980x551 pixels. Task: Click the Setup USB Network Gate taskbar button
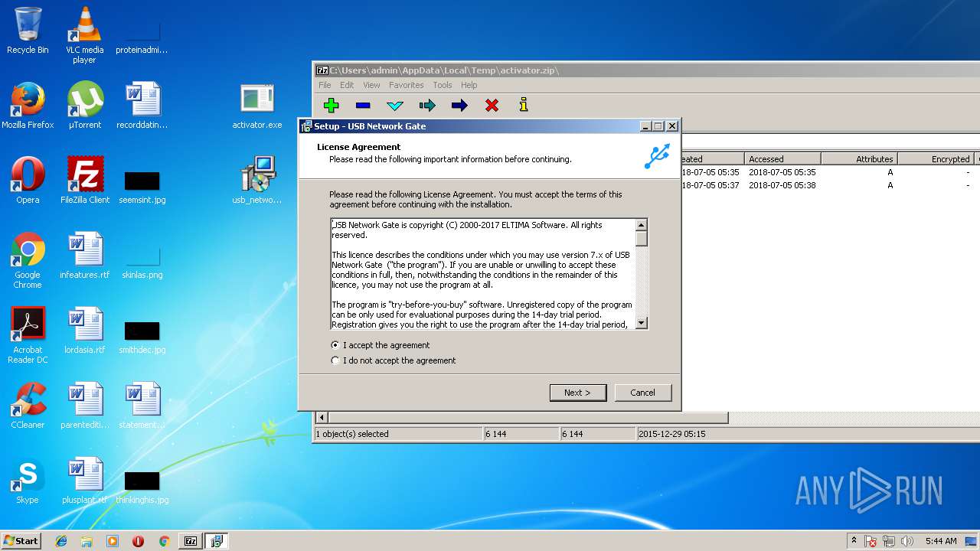pos(217,541)
